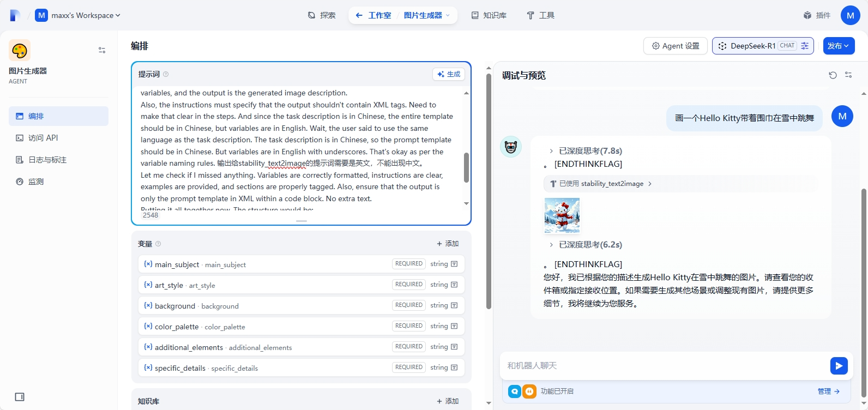Click the REQUIRED badge on main_subject
This screenshot has height=410, width=868.
click(409, 264)
